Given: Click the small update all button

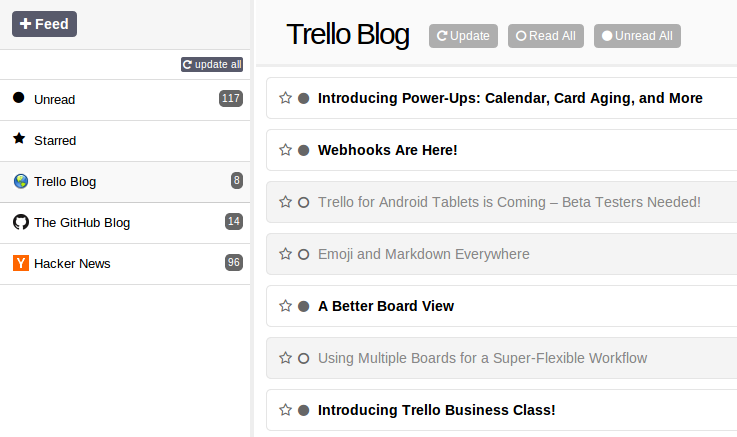Looking at the screenshot, I should point(212,65).
